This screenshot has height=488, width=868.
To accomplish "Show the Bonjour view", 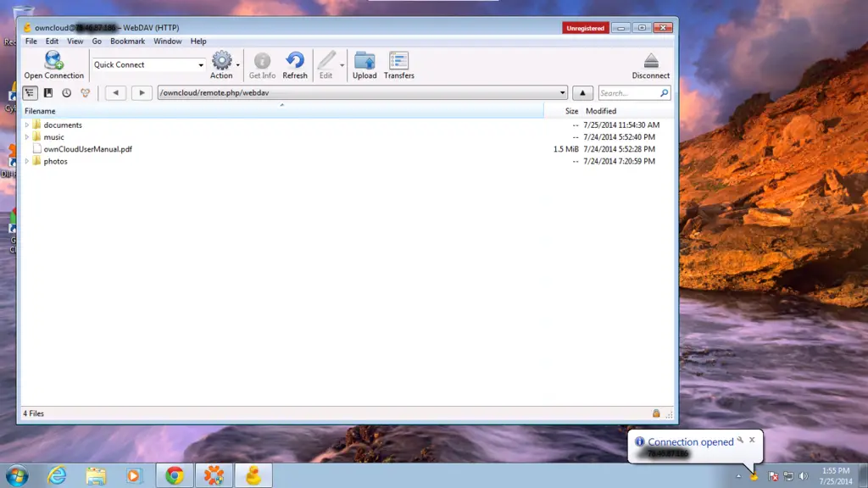I will click(x=86, y=93).
